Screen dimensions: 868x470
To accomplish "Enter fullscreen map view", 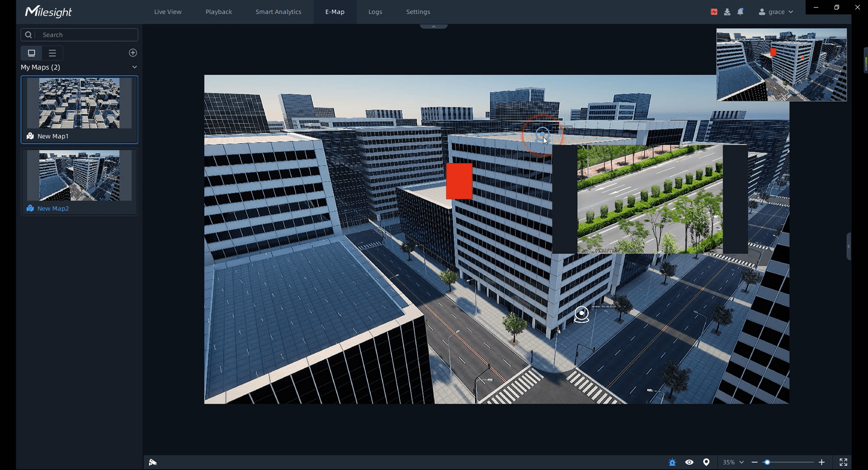I will (x=843, y=462).
